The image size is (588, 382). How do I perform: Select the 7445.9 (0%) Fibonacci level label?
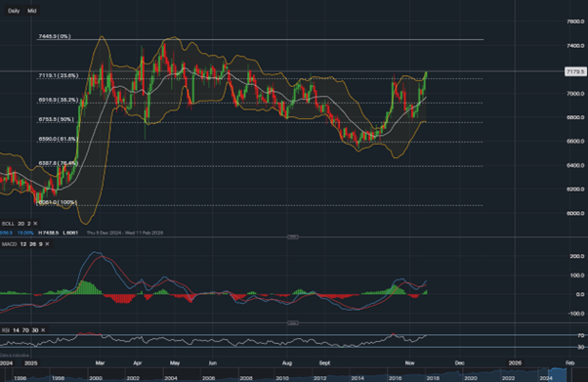click(55, 36)
